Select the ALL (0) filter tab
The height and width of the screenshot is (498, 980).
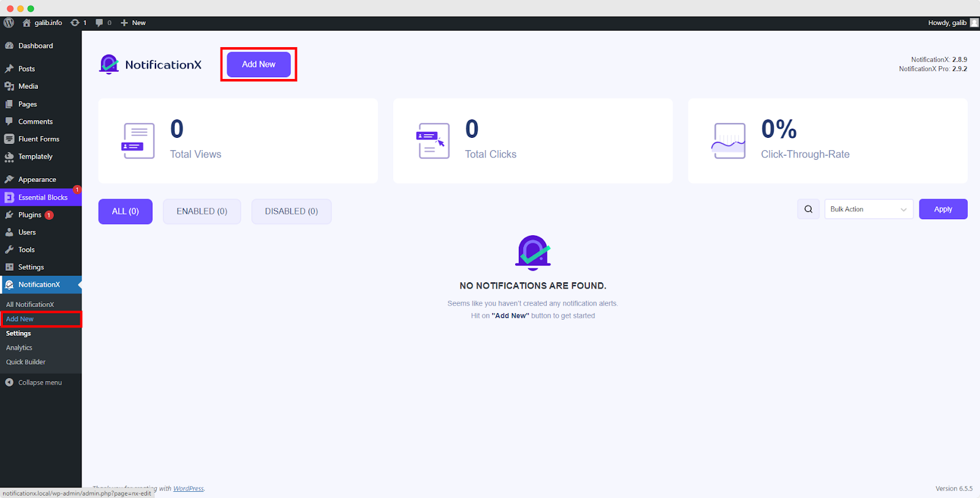coord(126,211)
